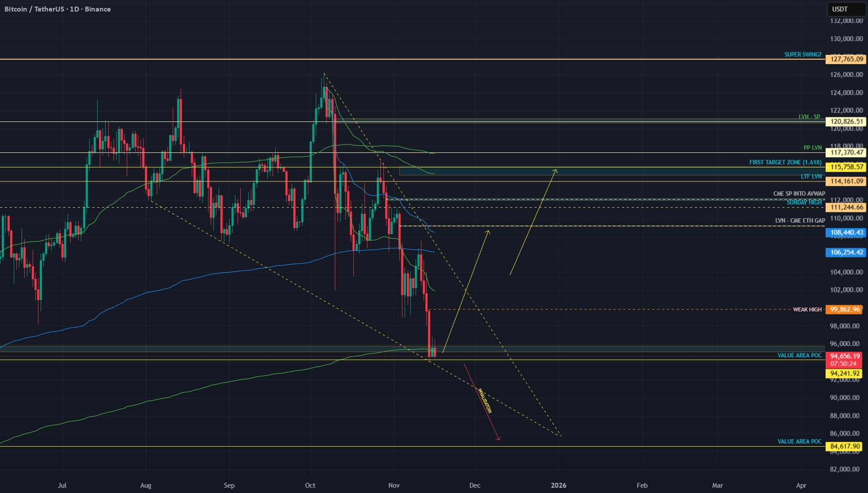Select the 2026 marker on time axis
868x493 pixels.
click(558, 485)
